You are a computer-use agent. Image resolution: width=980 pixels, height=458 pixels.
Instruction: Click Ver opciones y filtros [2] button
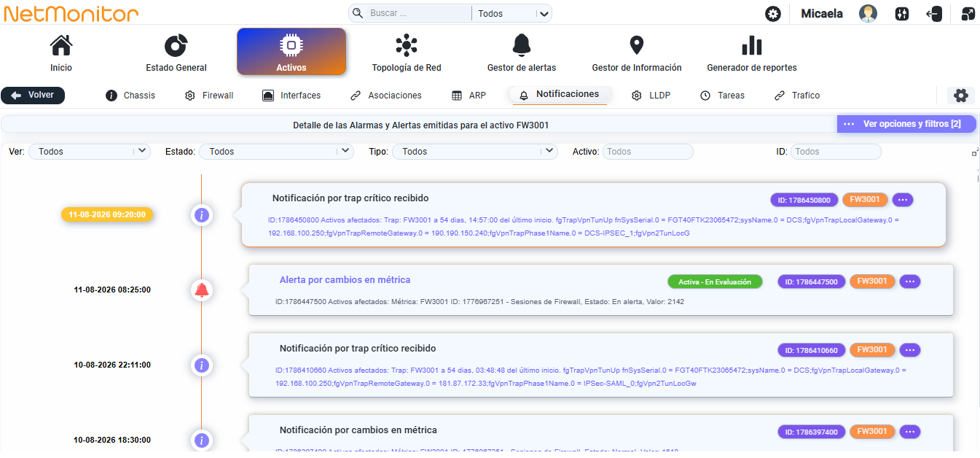tap(906, 124)
